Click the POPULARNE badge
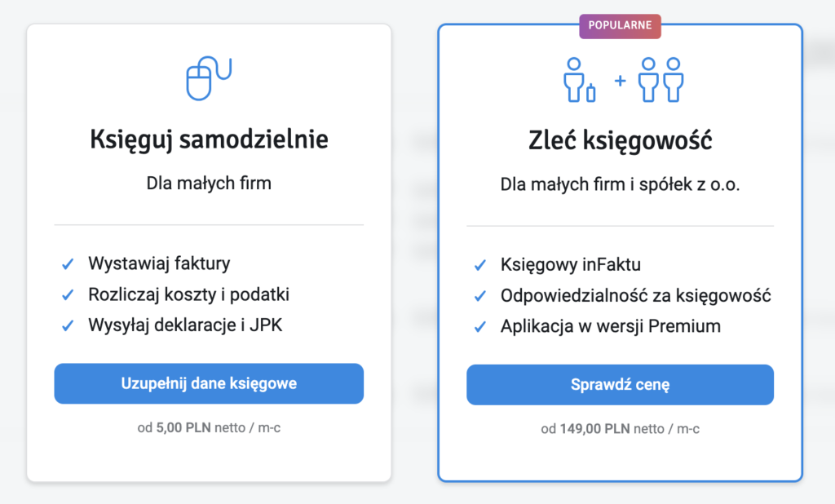Screen dimensions: 835x504 620,25
